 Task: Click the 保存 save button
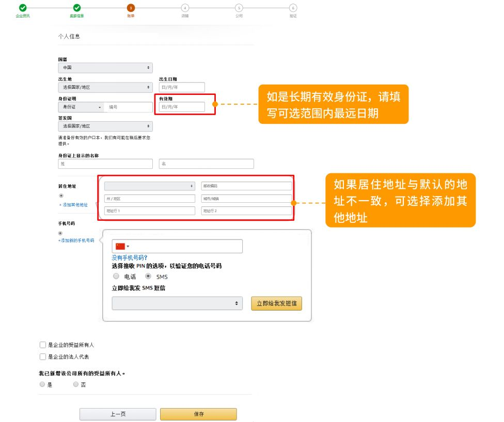click(x=198, y=414)
